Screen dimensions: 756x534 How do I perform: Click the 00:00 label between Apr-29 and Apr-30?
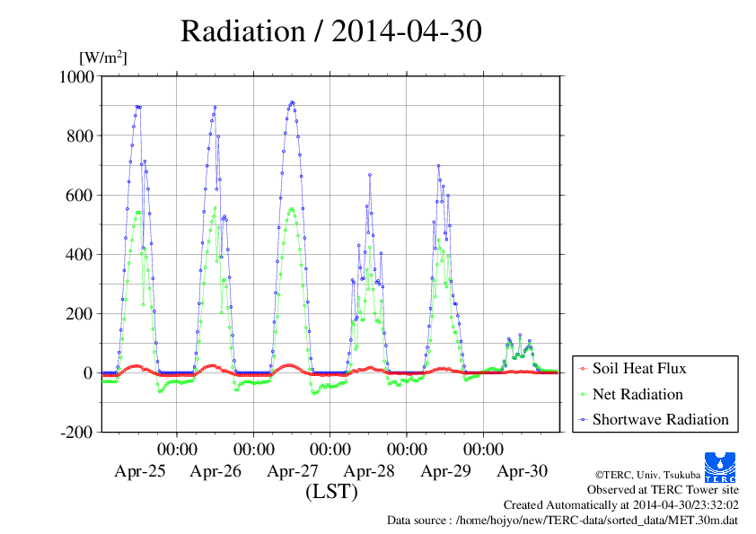tap(484, 450)
